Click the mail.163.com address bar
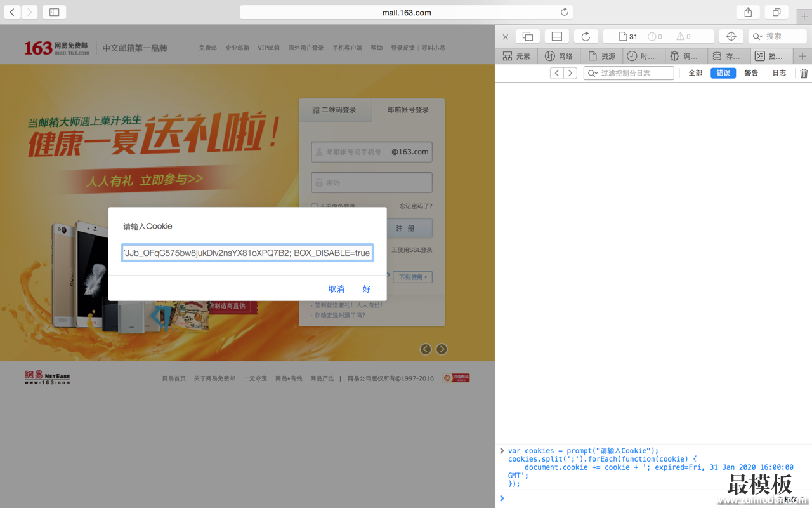The height and width of the screenshot is (508, 812). coord(406,12)
